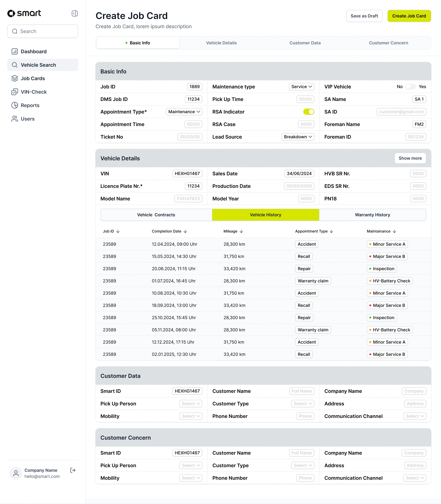Toggle the VIP Vehicle switch

(x=410, y=86)
